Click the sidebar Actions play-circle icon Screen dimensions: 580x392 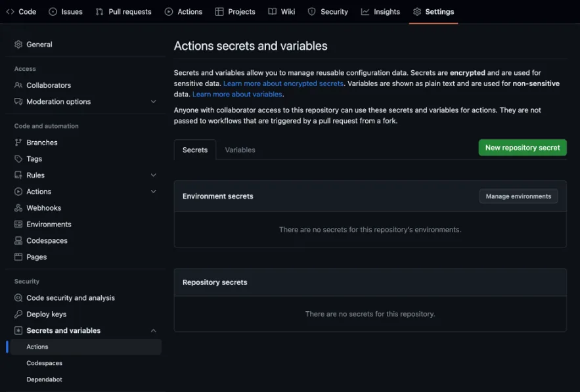18,192
